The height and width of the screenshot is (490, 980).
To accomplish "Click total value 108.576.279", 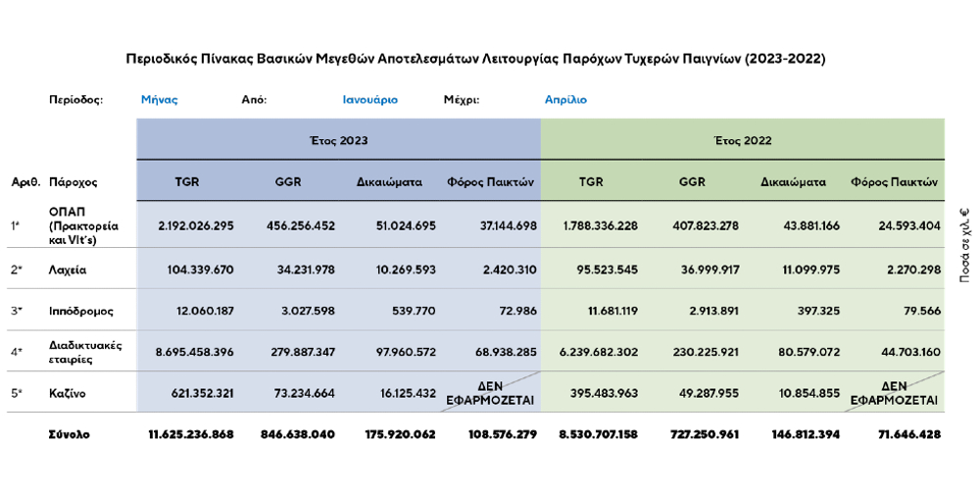I will click(x=503, y=434).
